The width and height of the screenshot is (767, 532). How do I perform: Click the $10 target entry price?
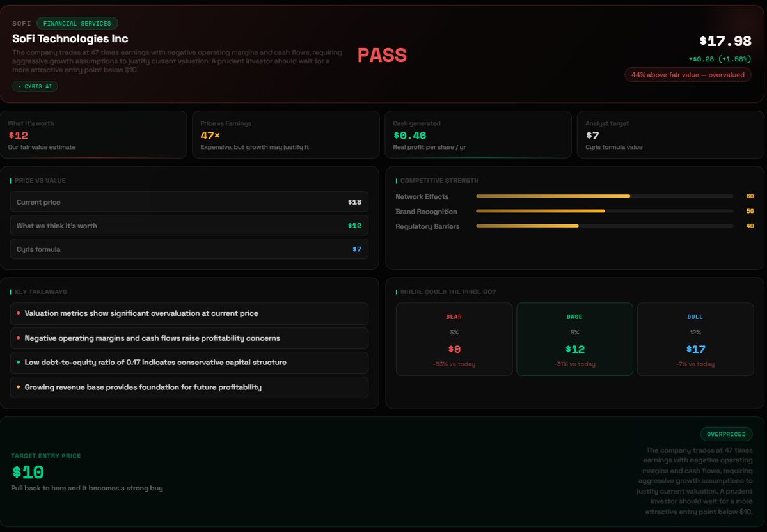[x=28, y=472]
